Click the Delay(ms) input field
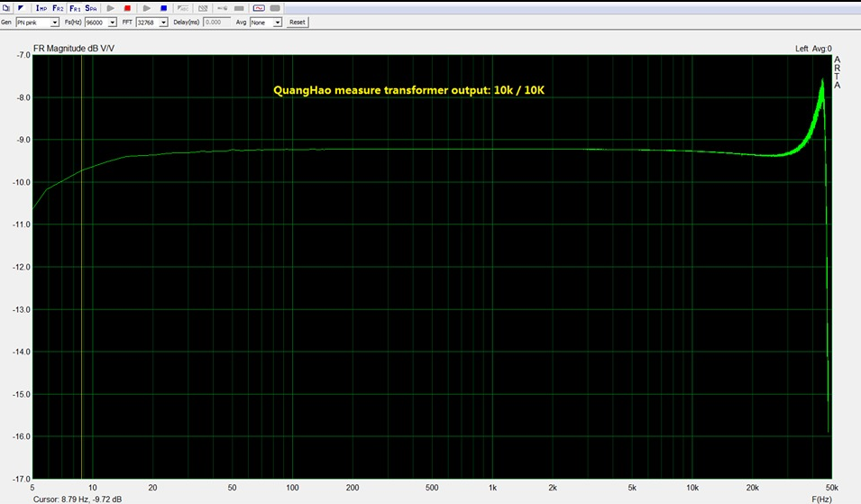The height and width of the screenshot is (504, 861). pyautogui.click(x=217, y=23)
